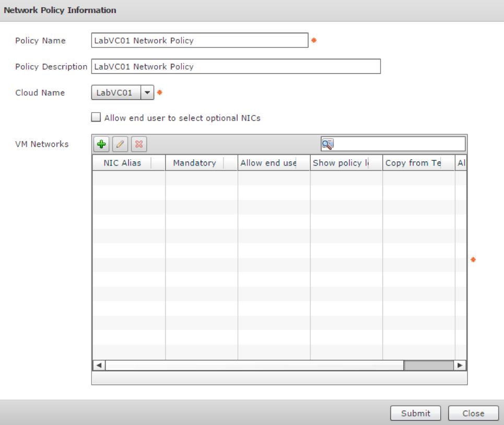
Task: Sort by the NIC Alias column header
Action: tap(122, 163)
